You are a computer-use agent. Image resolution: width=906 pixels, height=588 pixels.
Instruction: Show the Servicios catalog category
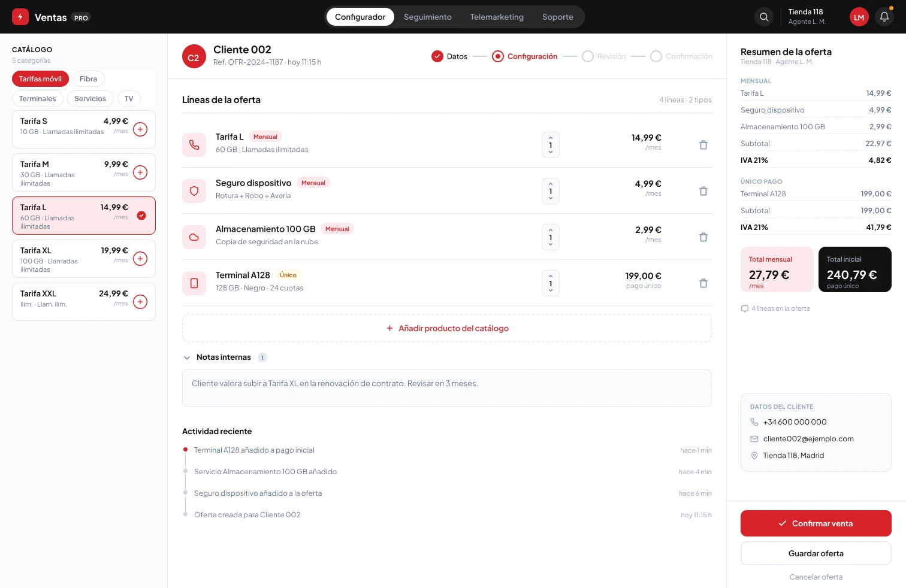[x=90, y=99]
